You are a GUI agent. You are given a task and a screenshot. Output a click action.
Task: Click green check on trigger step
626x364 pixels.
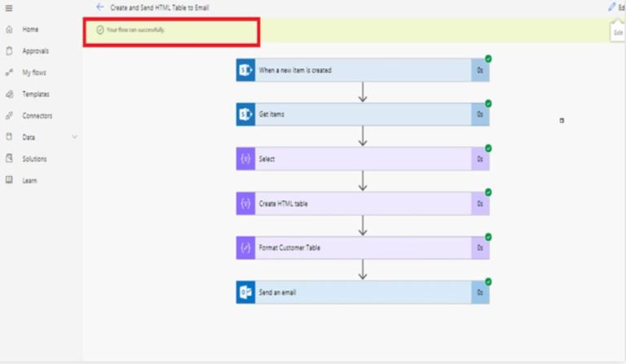point(488,59)
